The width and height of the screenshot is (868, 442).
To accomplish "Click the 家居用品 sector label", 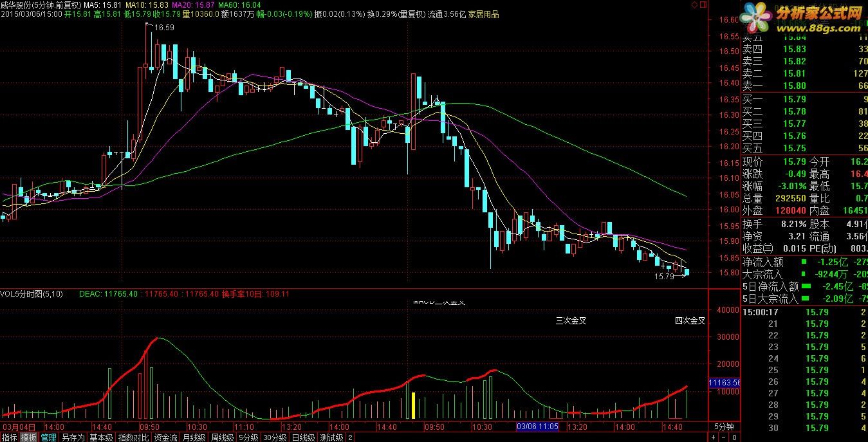I will pos(483,14).
